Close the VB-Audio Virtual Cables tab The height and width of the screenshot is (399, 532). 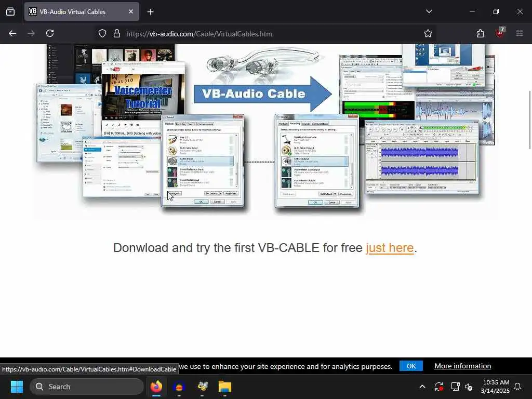[x=131, y=12]
